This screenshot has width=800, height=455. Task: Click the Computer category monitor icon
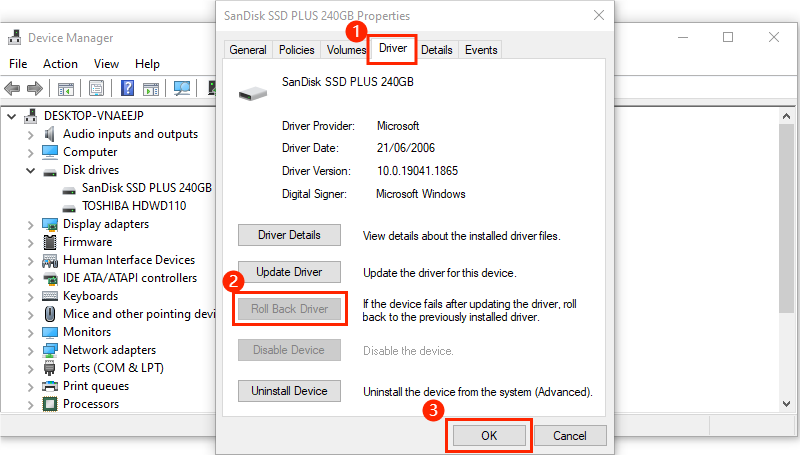[x=50, y=152]
